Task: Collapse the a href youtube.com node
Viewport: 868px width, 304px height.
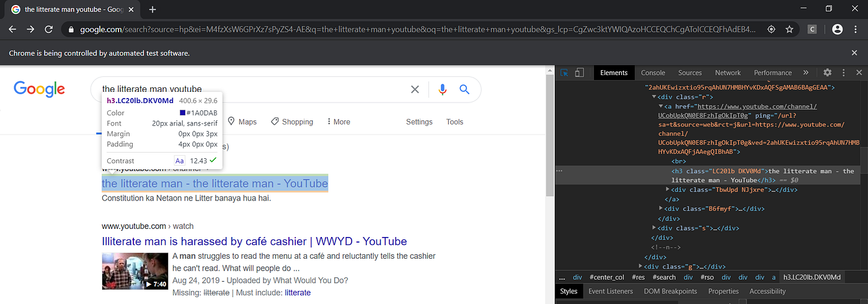Action: pyautogui.click(x=660, y=107)
